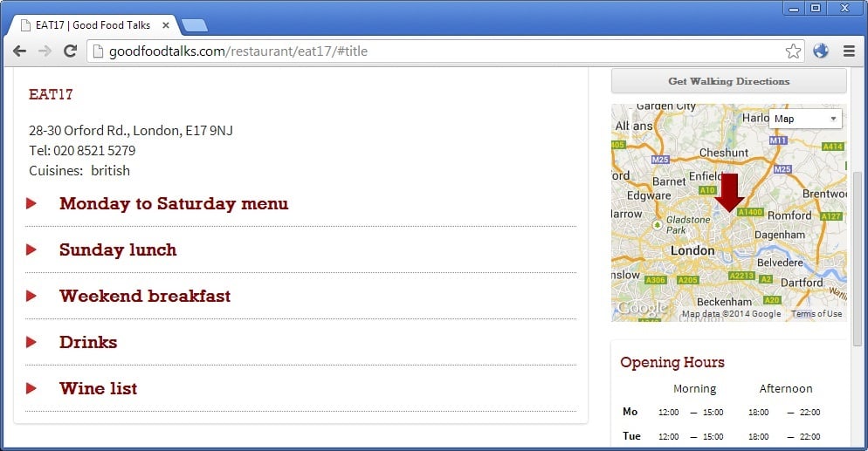The image size is (868, 451).
Task: Expand the Wine list triangle
Action: (x=31, y=388)
